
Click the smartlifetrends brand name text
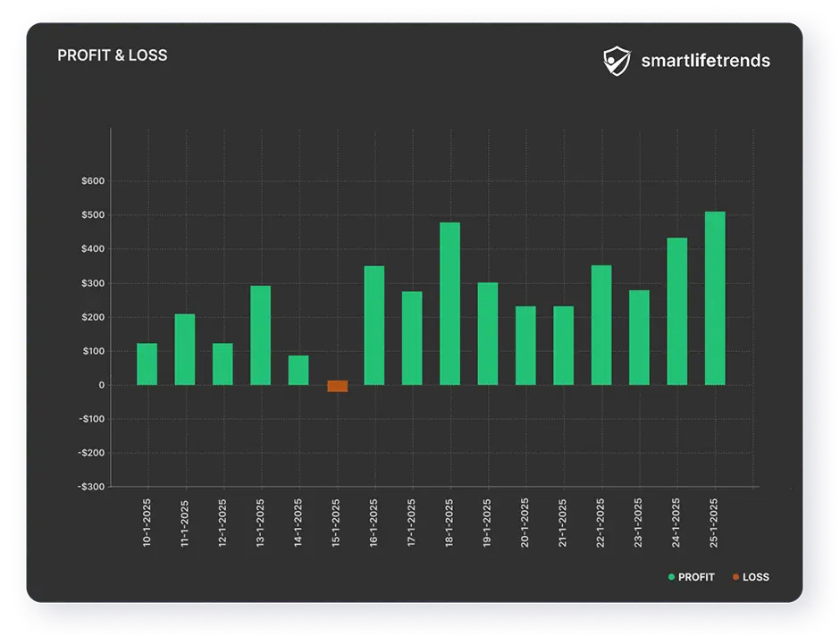tap(705, 61)
